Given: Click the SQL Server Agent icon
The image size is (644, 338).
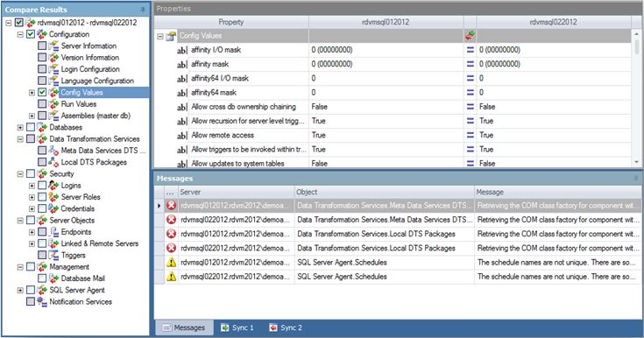Looking at the screenshot, I should [x=42, y=290].
